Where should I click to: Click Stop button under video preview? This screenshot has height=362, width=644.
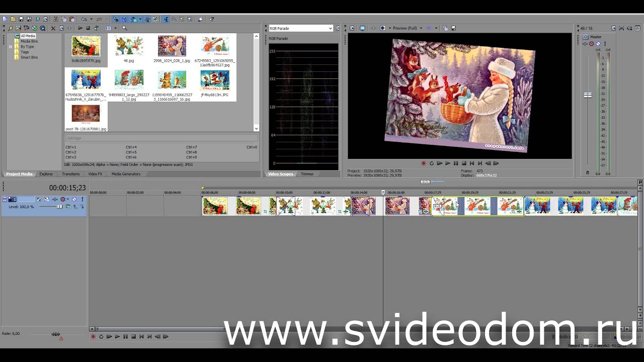464,163
